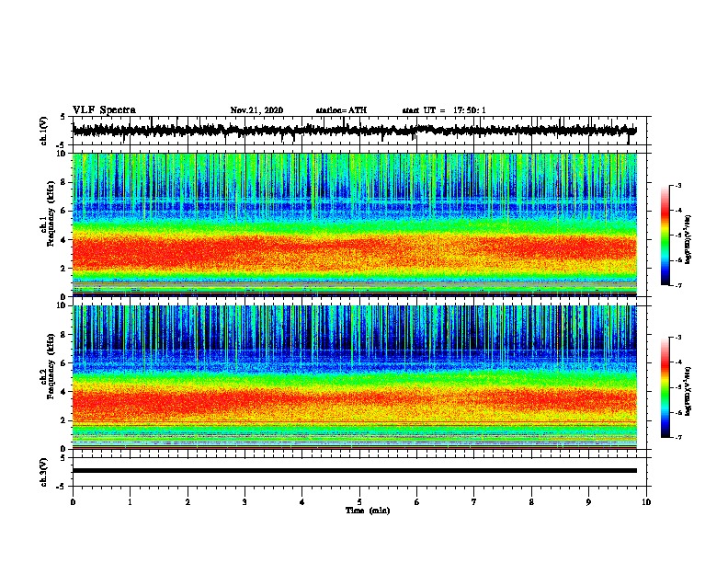Image resolution: width=728 pixels, height=563 pixels.
Task: Select the date text "Nov.21, 2020"
Action: tap(256, 110)
